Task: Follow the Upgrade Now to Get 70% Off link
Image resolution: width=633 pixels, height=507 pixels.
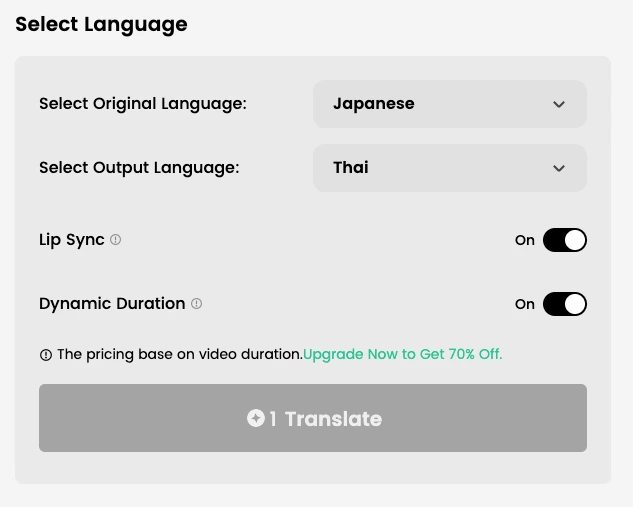Action: pos(402,354)
